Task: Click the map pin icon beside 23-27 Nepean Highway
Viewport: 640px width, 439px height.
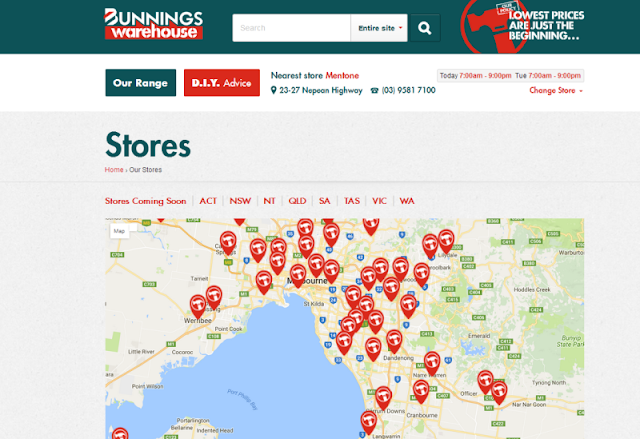Action: pyautogui.click(x=273, y=90)
